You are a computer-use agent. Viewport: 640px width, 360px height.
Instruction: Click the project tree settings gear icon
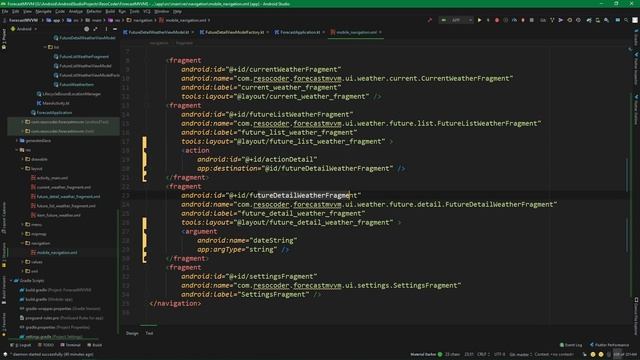[x=87, y=29]
